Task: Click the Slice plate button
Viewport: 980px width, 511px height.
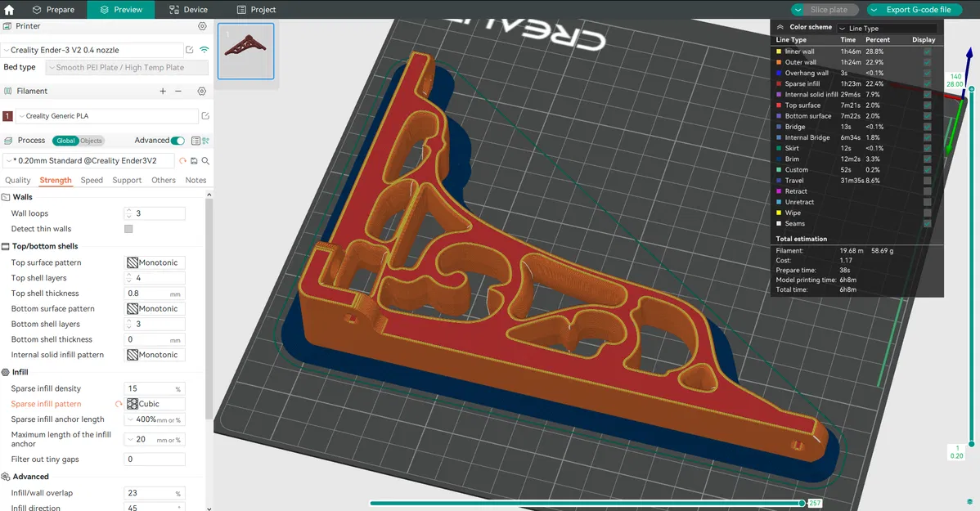Action: (x=829, y=10)
